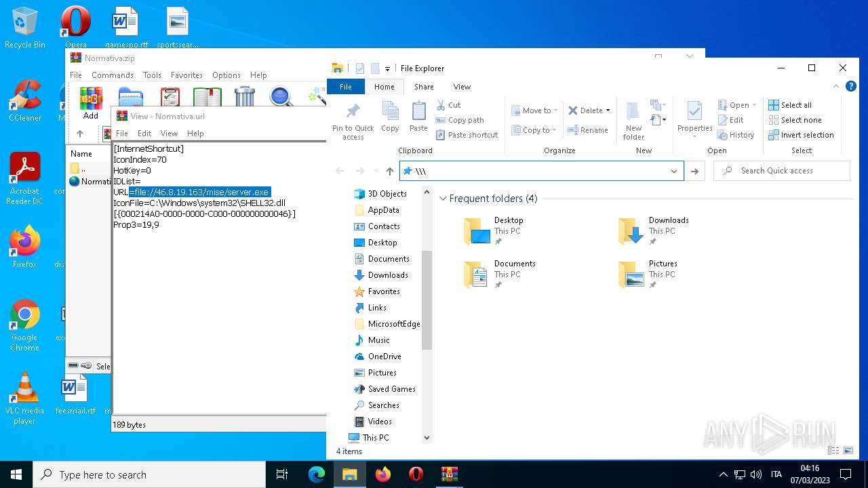
Task: Open WinRAR from taskbar
Action: click(x=449, y=474)
